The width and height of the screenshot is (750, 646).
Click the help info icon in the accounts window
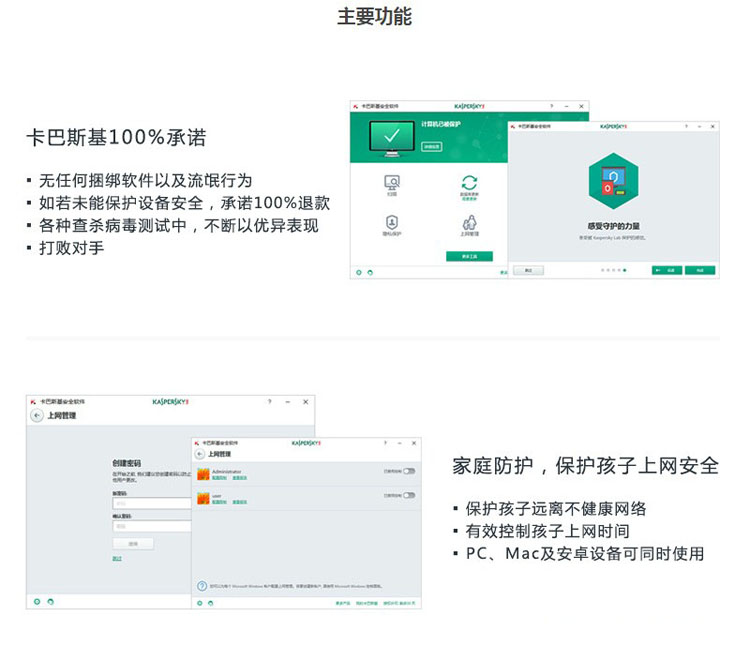[202, 586]
